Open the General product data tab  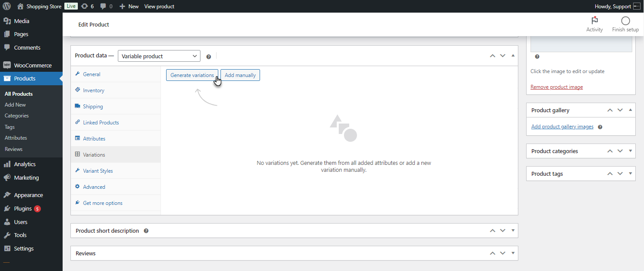(116, 74)
